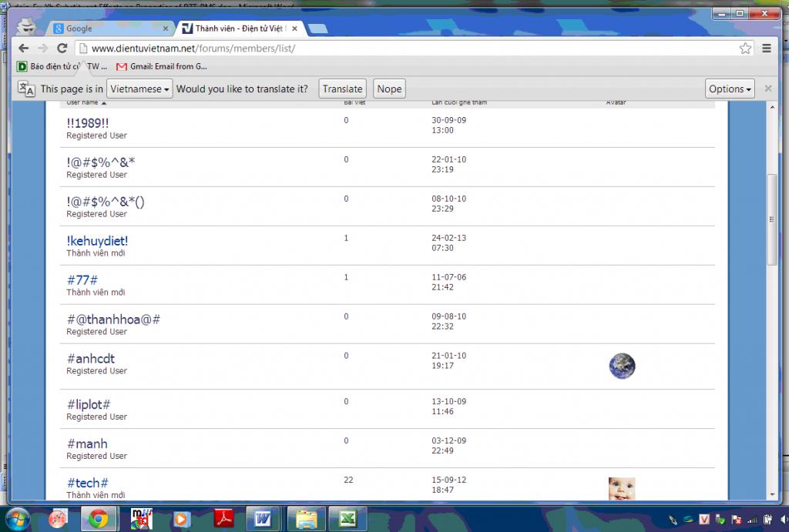
Task: Open the Windows Start menu orb
Action: click(17, 519)
